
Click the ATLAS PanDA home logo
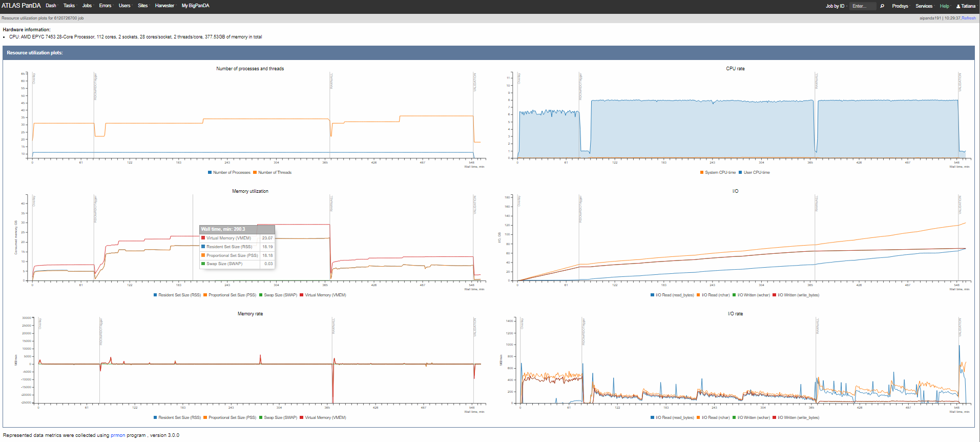point(21,6)
